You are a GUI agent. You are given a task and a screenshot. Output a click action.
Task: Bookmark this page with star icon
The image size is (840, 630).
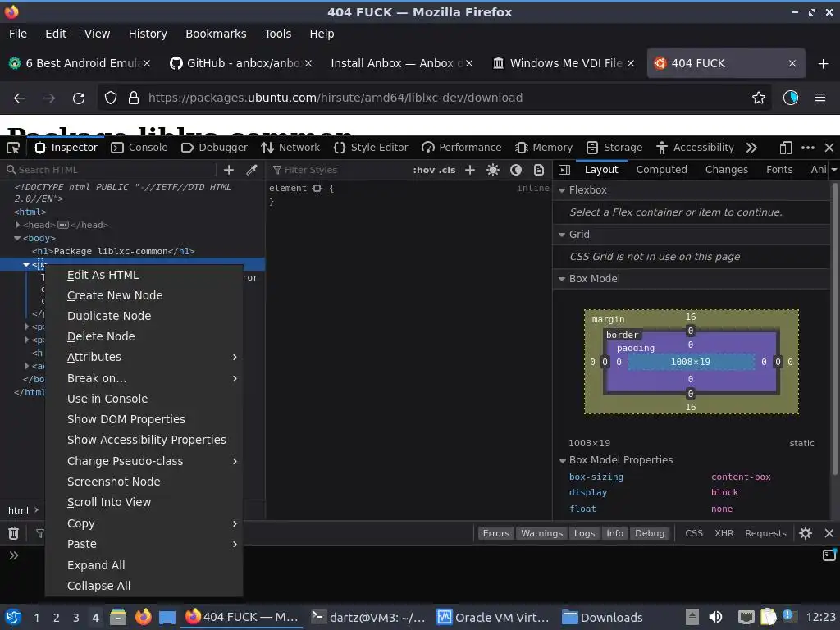(x=759, y=98)
